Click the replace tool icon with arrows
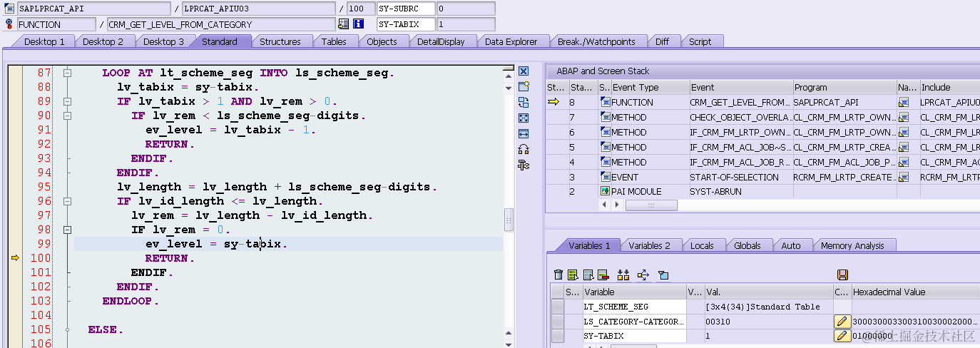 [x=524, y=102]
